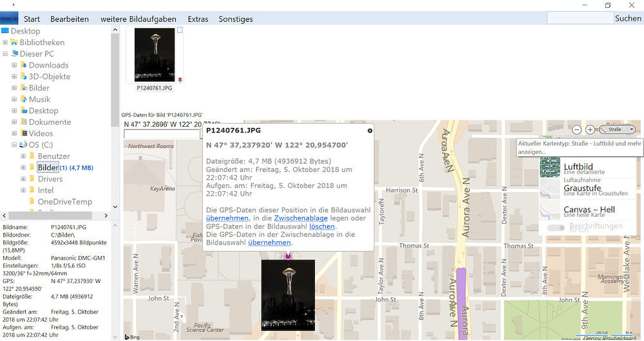Select the Luftbild map type thumbnail

tap(550, 167)
